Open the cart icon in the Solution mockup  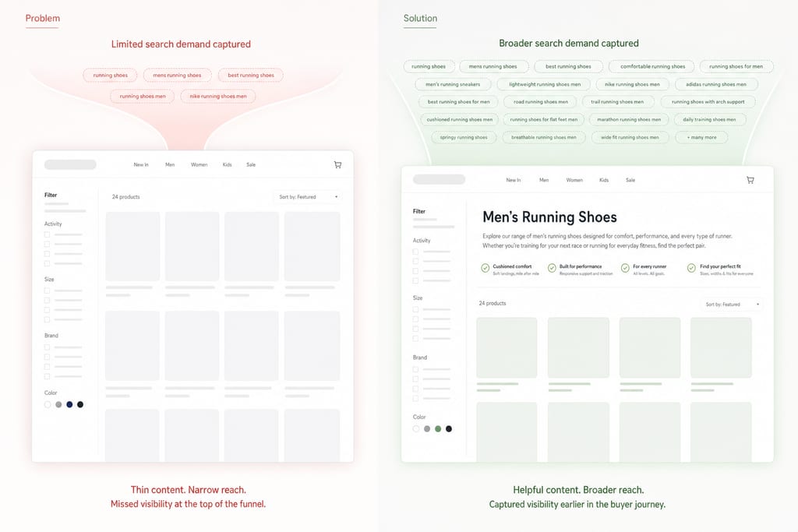coord(750,180)
